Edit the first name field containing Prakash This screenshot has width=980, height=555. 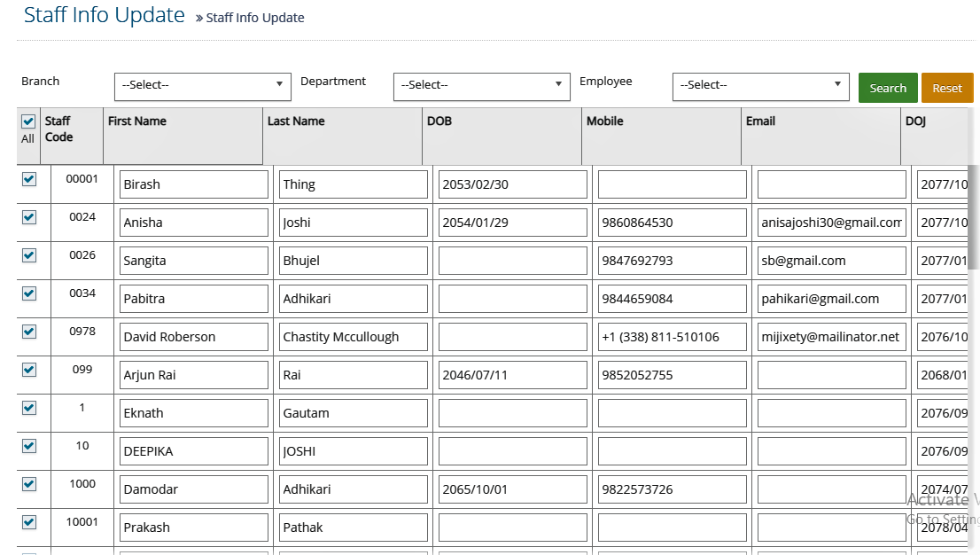(x=194, y=528)
